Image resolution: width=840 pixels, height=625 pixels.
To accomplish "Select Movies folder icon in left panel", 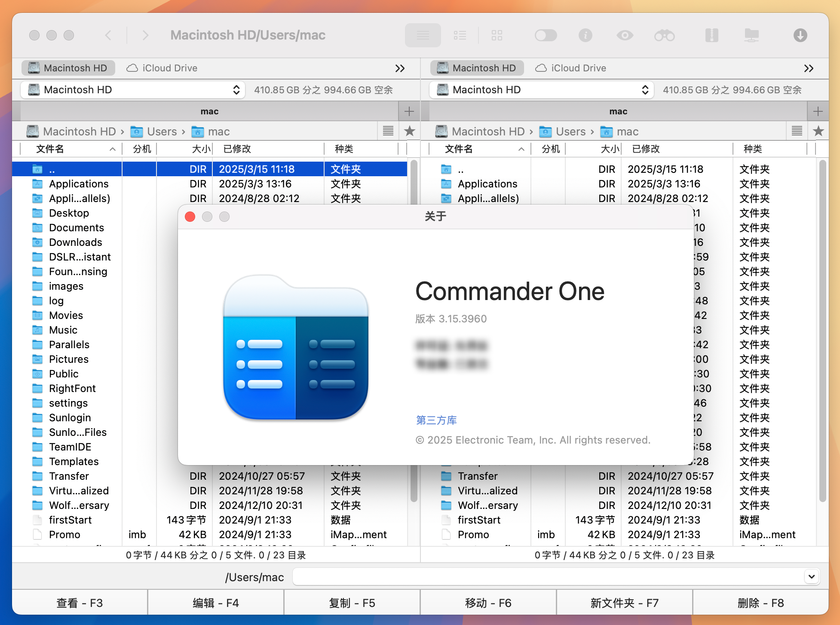I will click(x=38, y=316).
